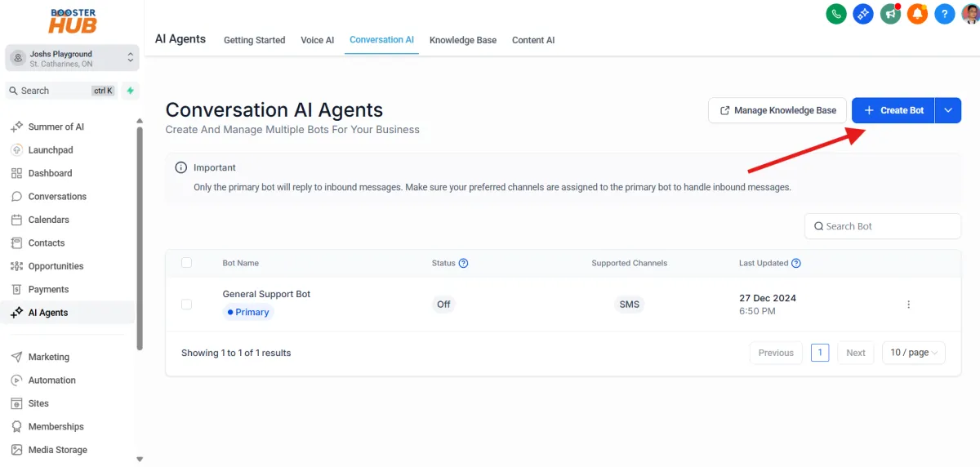Open the megaphone announcements icon

click(x=890, y=14)
